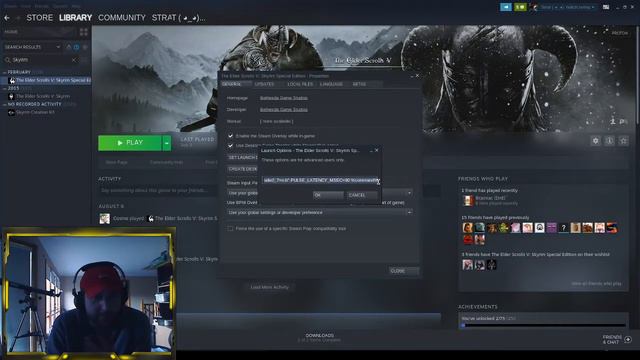Collapse the February group
The height and width of the screenshot is (360, 640).
pyautogui.click(x=5, y=72)
